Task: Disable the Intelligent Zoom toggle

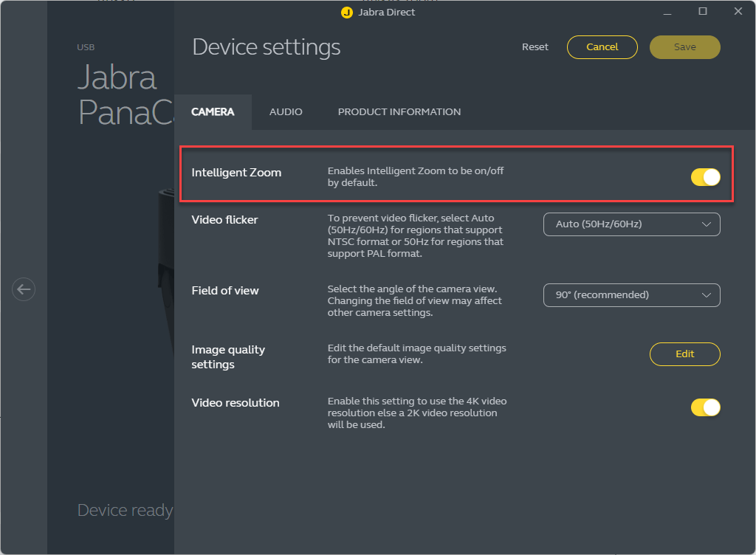Action: 705,177
